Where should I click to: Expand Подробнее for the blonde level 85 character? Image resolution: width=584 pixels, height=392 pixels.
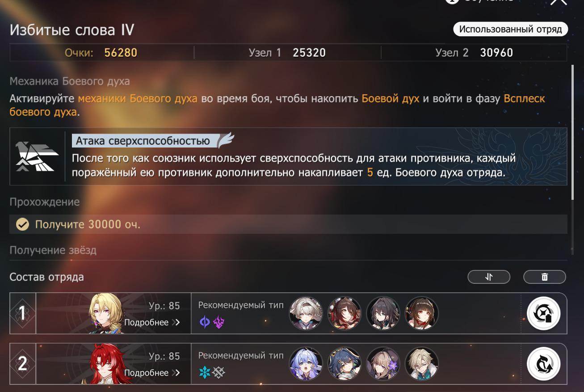152,322
